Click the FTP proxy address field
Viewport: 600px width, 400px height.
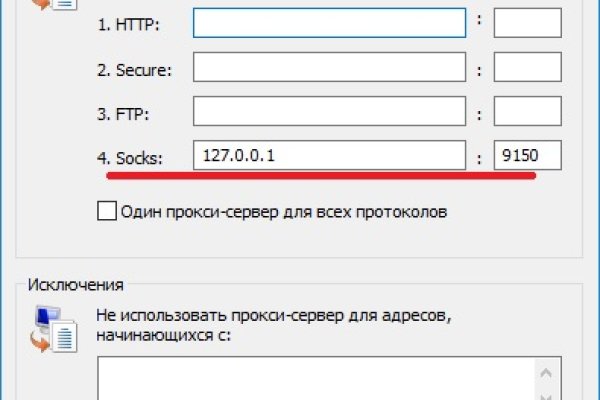(329, 111)
